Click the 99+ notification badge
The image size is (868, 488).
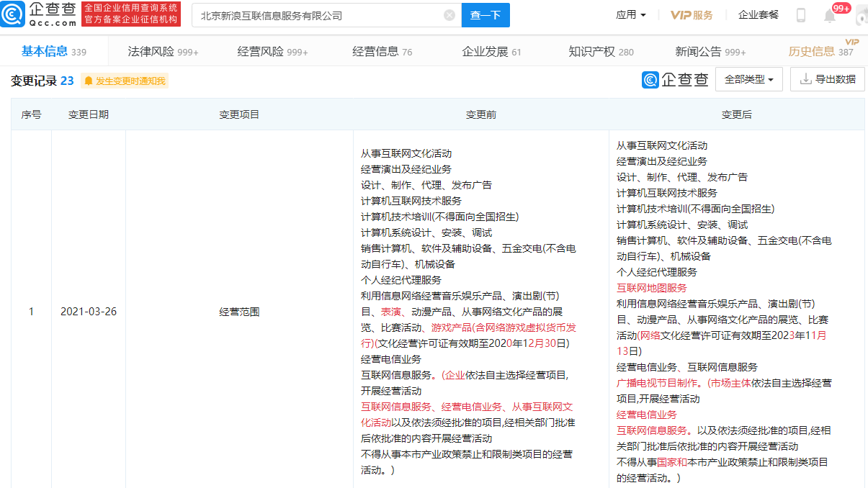tap(841, 8)
